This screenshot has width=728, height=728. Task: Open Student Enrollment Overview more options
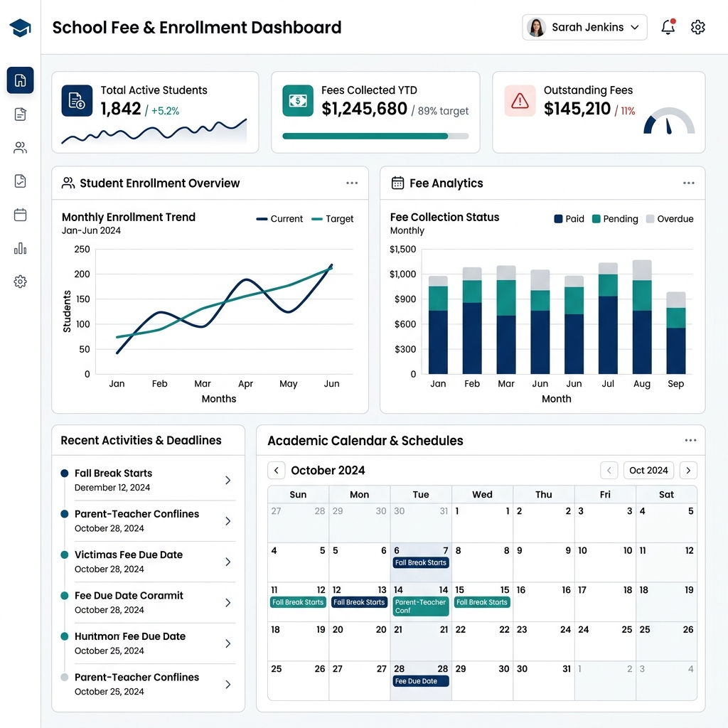point(352,183)
